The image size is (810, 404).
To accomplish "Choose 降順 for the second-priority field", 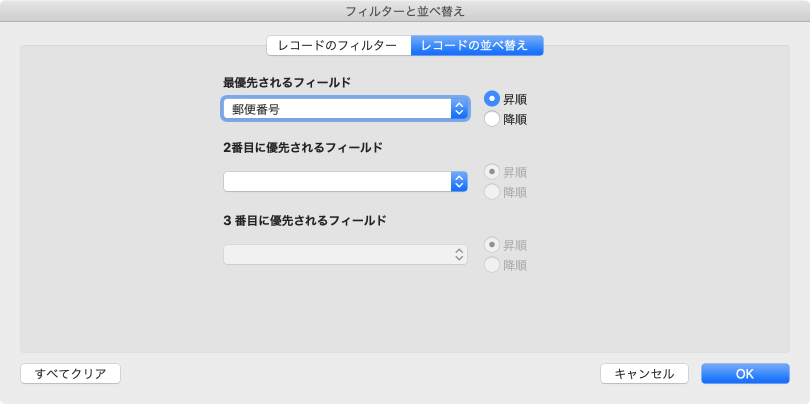I will tap(492, 191).
